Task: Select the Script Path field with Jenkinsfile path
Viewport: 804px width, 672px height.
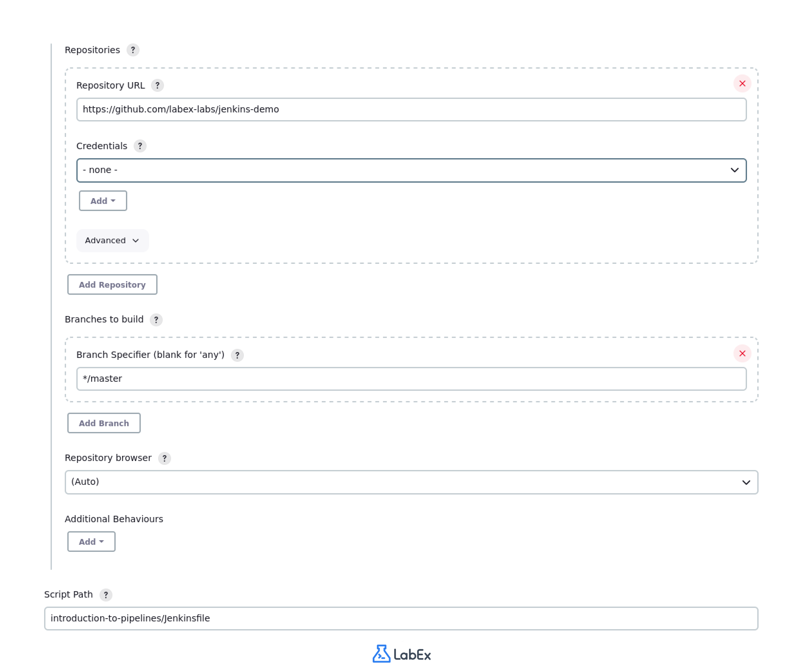Action: tap(401, 619)
